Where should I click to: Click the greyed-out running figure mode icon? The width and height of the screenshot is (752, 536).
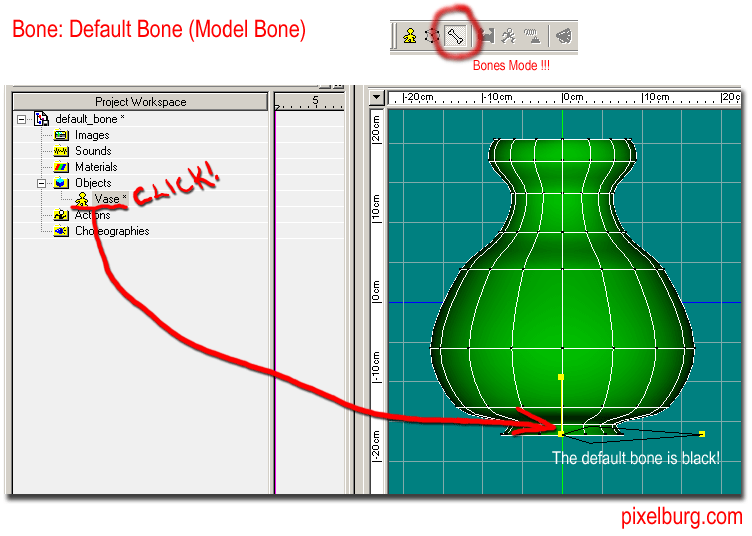[x=509, y=37]
